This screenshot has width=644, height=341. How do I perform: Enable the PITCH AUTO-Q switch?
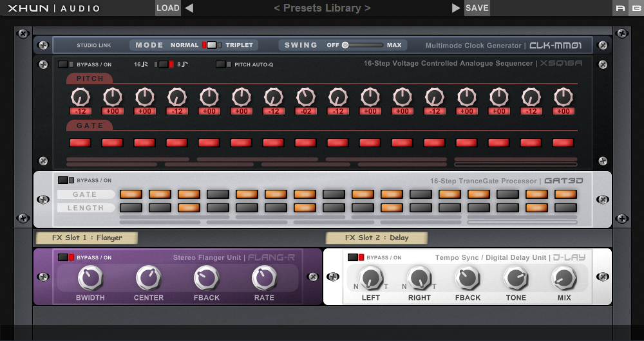pos(223,64)
